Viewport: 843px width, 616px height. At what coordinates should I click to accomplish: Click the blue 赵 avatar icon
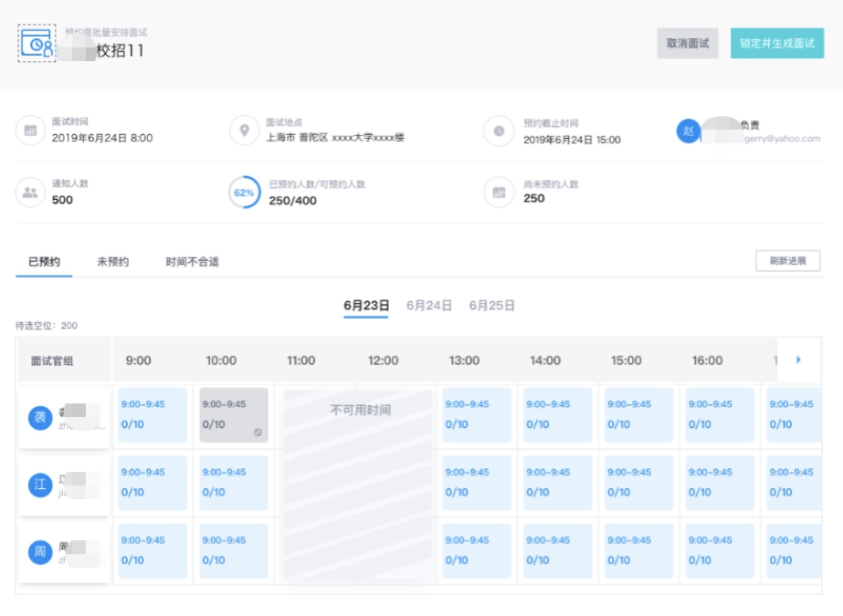[x=689, y=131]
